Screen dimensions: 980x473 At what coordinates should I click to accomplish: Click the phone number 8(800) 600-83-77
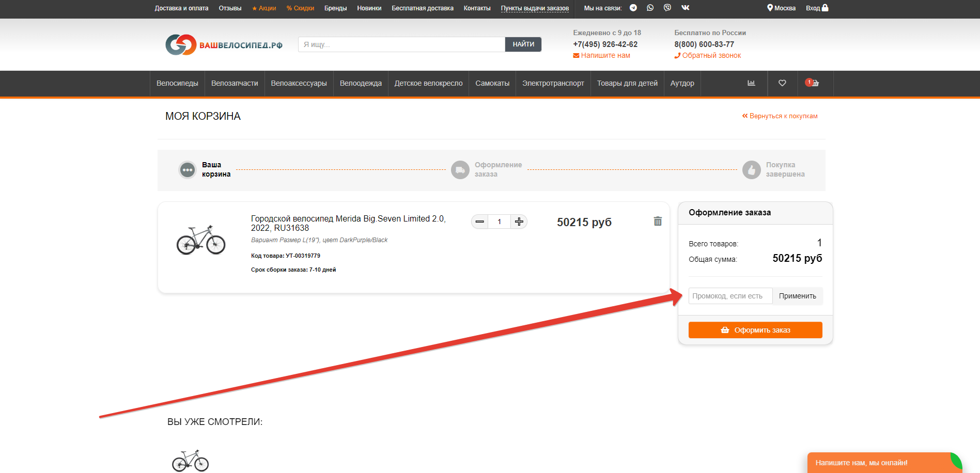tap(704, 44)
